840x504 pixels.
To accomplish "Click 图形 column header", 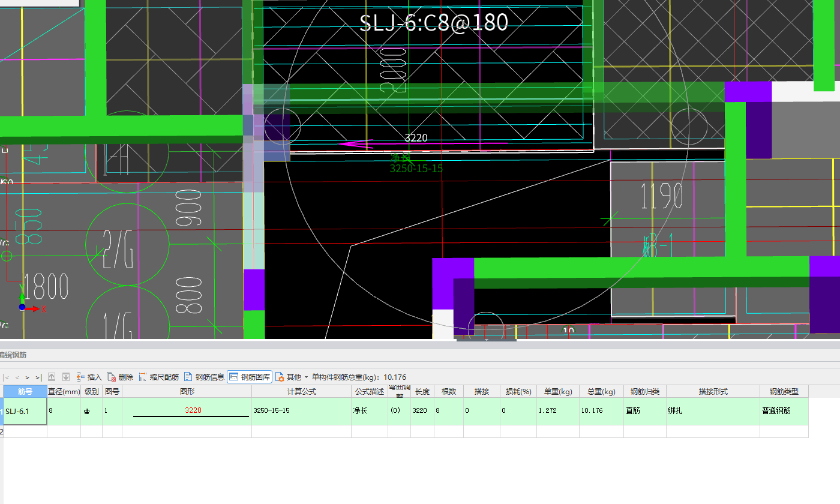I will pos(187,391).
